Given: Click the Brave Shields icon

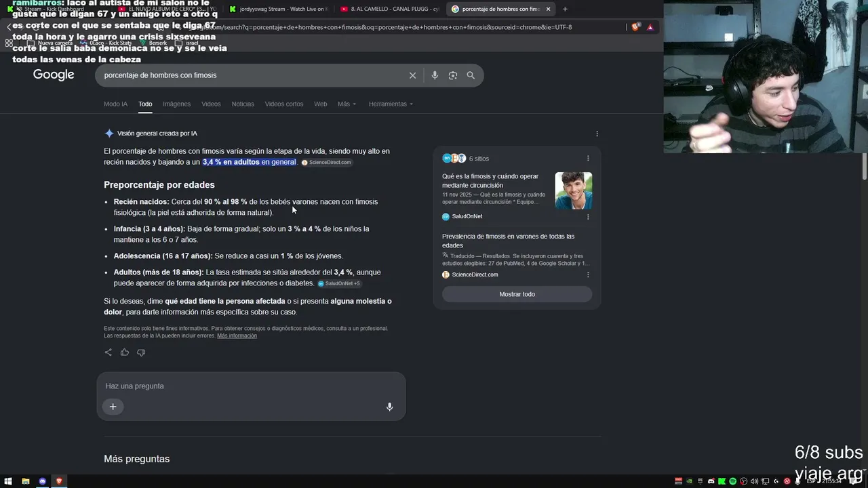Looking at the screenshot, I should coord(635,27).
